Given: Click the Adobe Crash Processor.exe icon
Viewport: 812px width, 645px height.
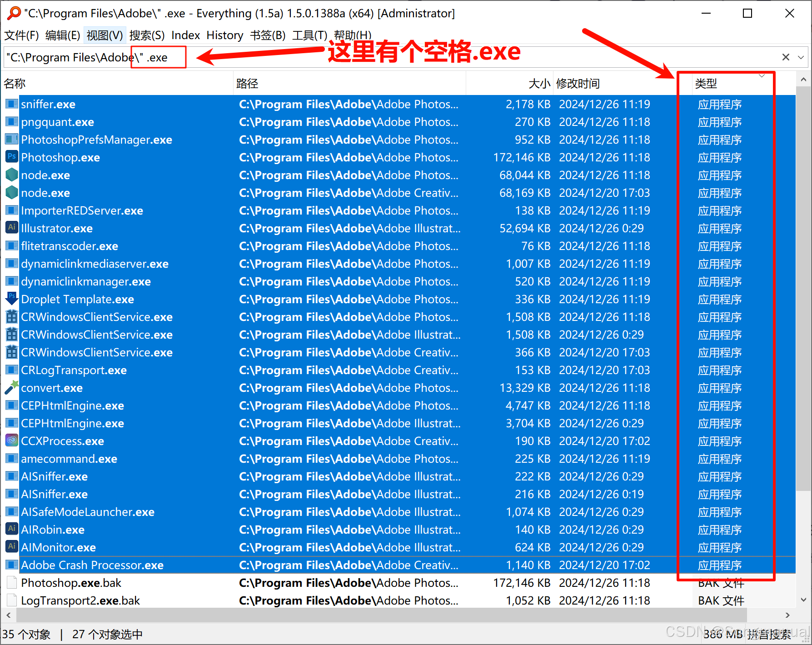Looking at the screenshot, I should 12,565.
